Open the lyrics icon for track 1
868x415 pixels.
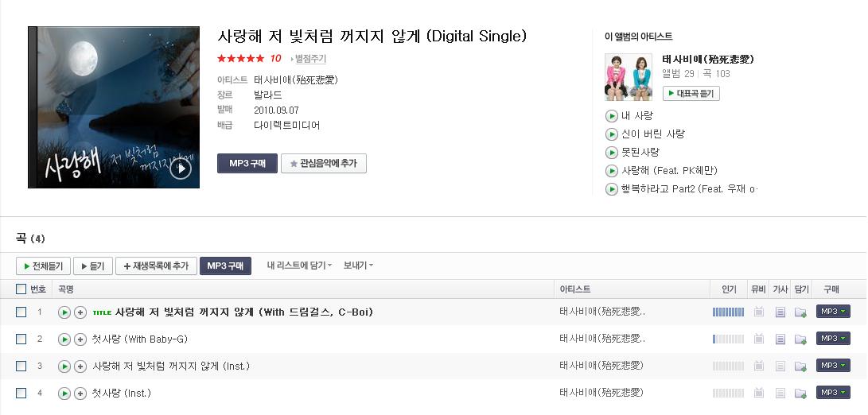(780, 312)
